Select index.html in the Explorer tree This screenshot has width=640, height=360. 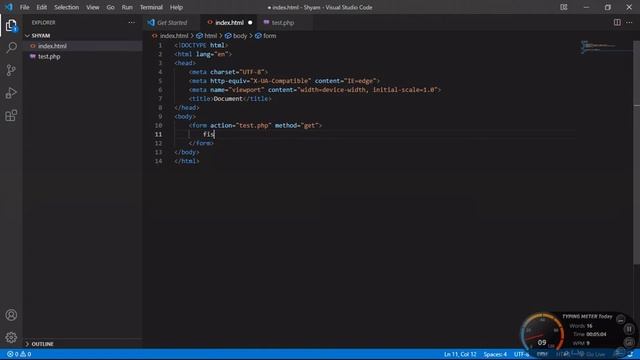pos(83,46)
